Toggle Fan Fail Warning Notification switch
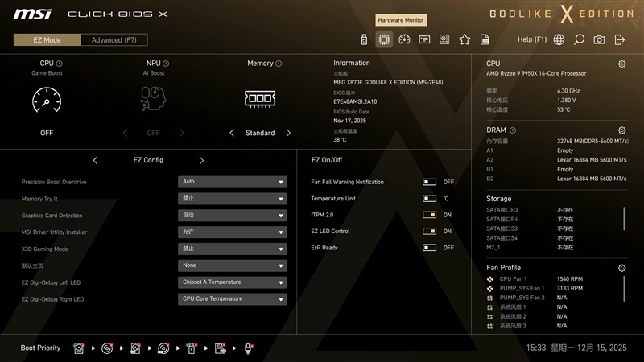This screenshot has width=644, height=362. point(429,182)
